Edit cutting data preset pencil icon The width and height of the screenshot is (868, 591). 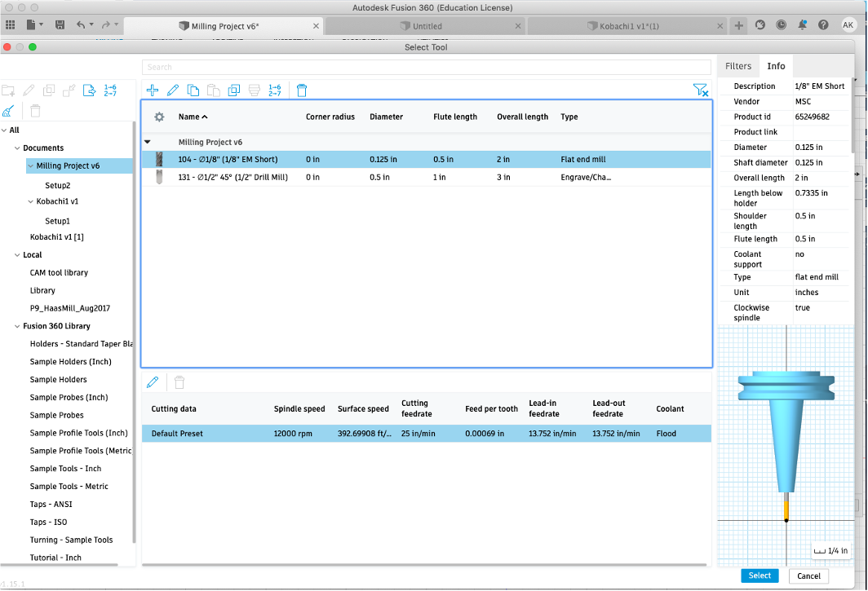click(153, 382)
